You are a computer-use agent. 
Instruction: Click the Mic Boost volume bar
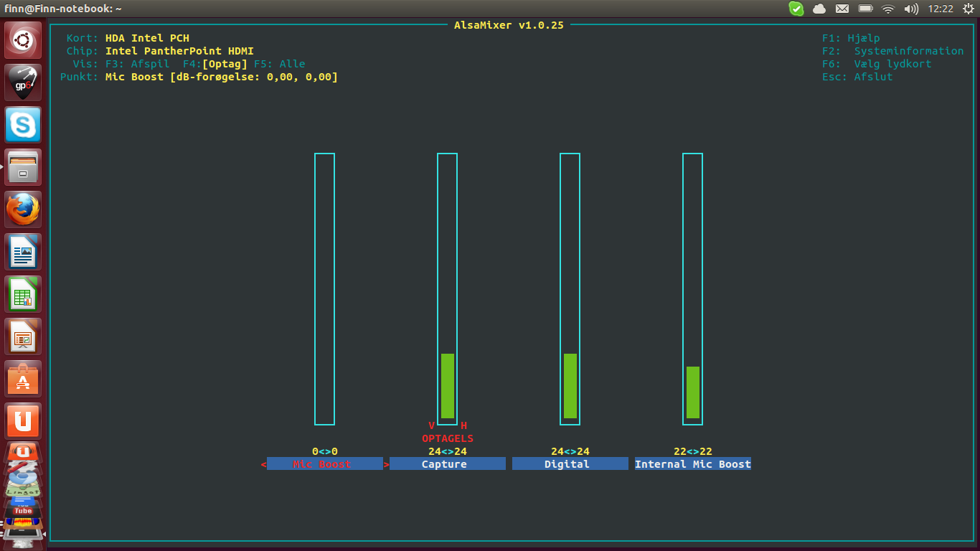pyautogui.click(x=324, y=289)
